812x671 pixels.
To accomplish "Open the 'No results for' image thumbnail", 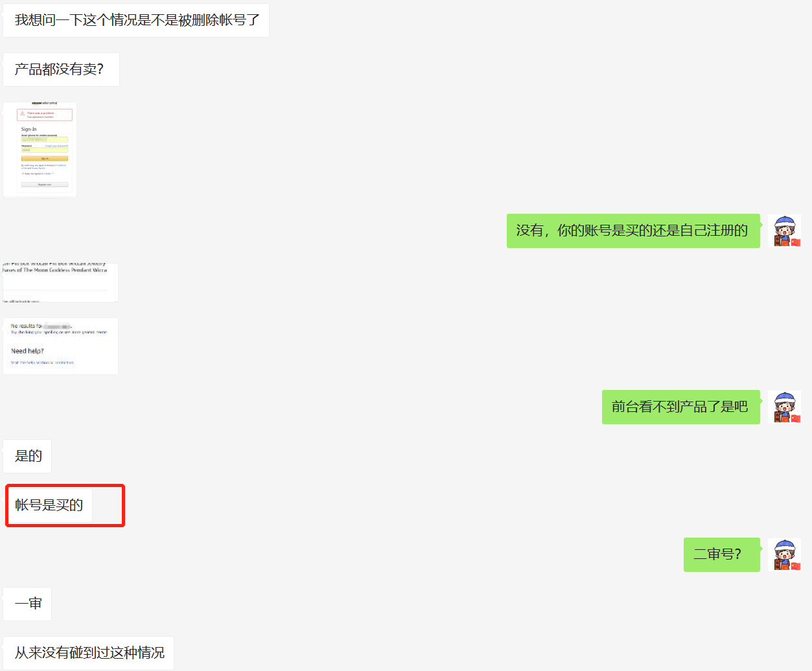I will 60,346.
